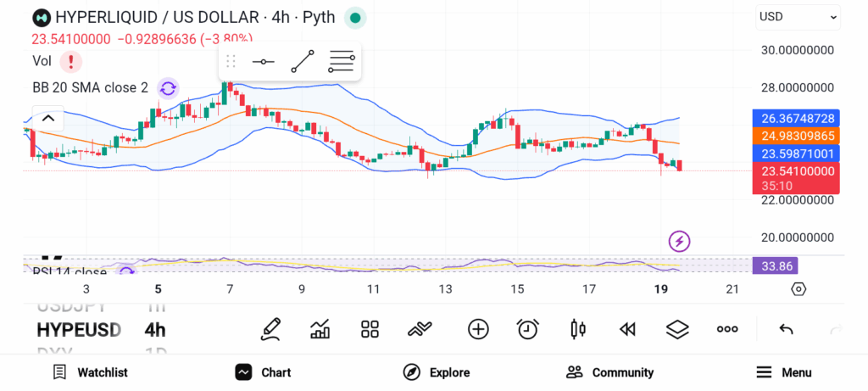This screenshot has height=391, width=868.
Task: Start bar replay with the rewind icon
Action: coord(627,329)
